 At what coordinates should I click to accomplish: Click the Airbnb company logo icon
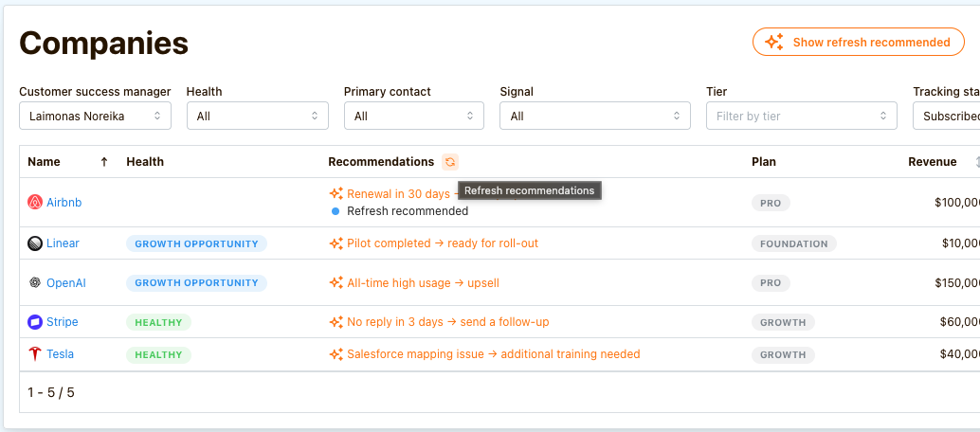pyautogui.click(x=35, y=202)
